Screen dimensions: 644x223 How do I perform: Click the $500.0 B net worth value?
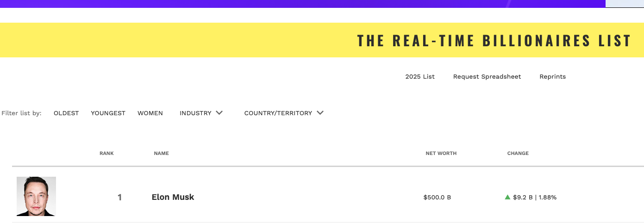click(x=437, y=198)
